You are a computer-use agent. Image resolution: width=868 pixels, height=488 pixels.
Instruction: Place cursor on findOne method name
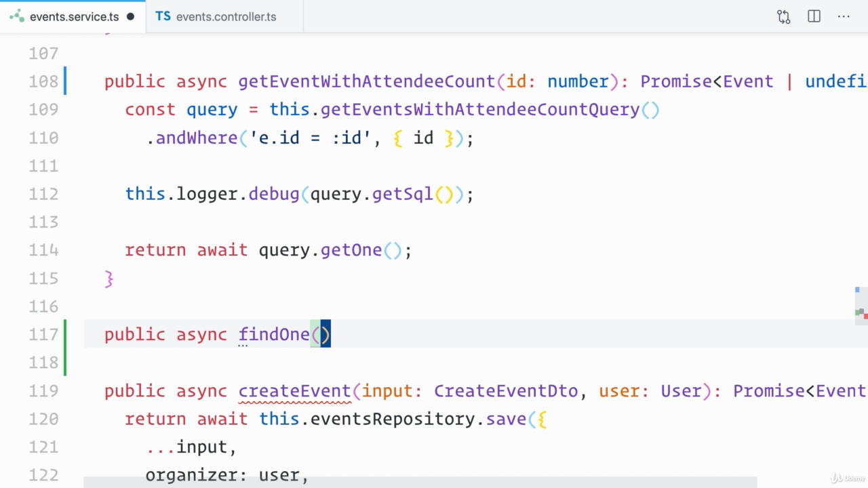click(274, 335)
